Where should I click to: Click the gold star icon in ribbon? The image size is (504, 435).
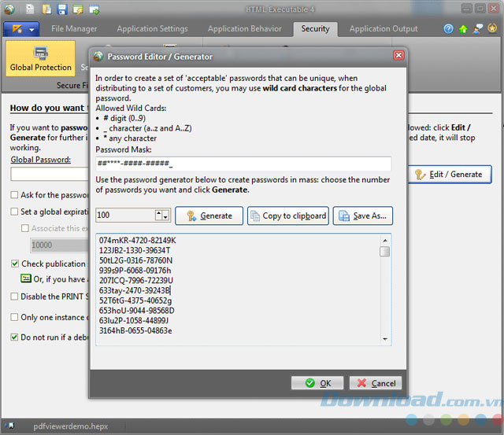pos(492,28)
